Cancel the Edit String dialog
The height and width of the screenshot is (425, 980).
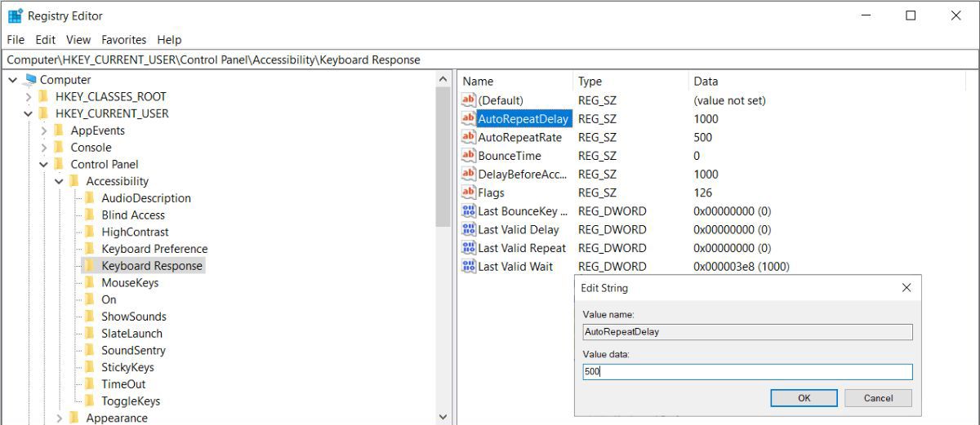pyautogui.click(x=878, y=398)
